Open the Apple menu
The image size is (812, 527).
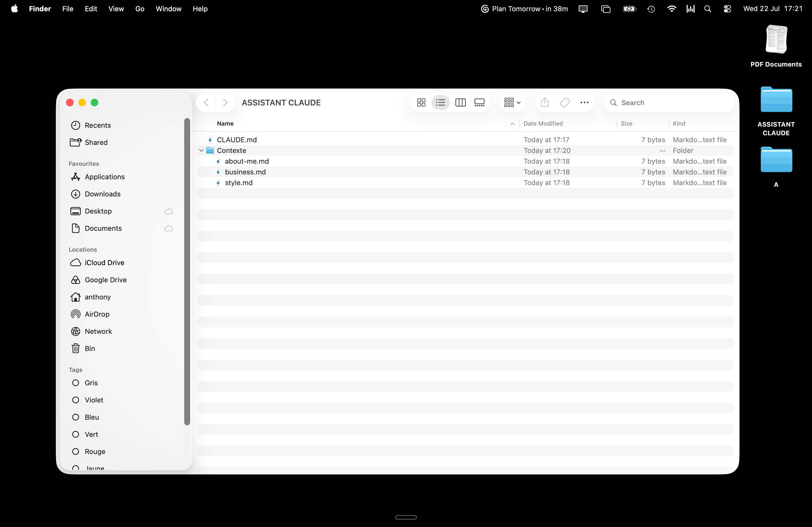[x=14, y=9]
